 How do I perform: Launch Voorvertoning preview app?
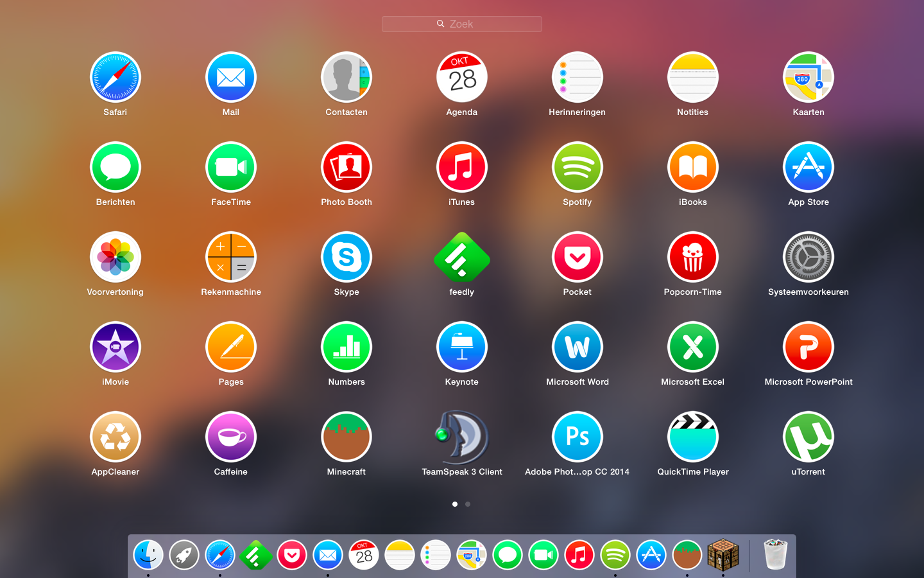point(116,257)
